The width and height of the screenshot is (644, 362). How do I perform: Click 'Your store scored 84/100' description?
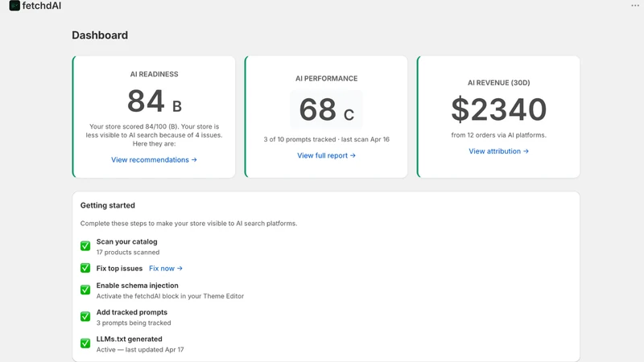point(154,135)
